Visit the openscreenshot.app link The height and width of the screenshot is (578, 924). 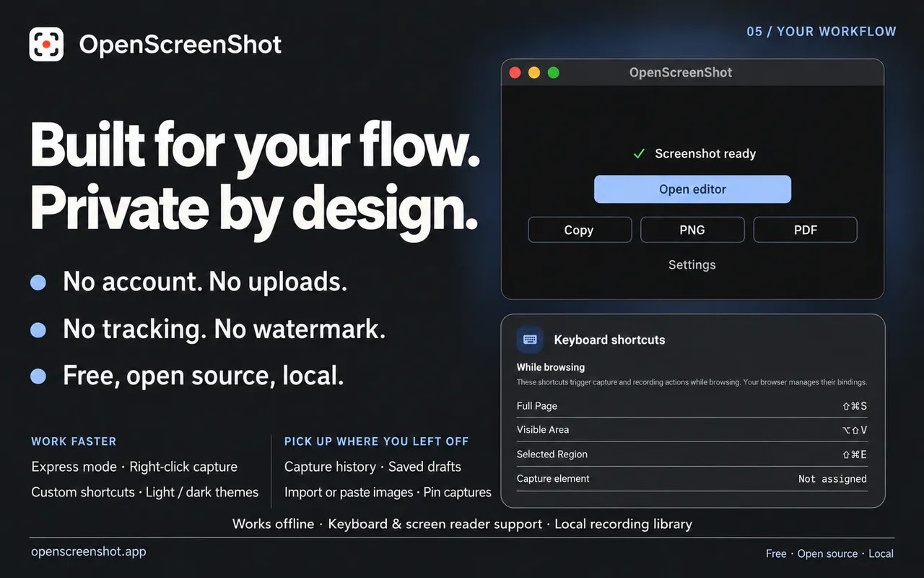click(89, 551)
